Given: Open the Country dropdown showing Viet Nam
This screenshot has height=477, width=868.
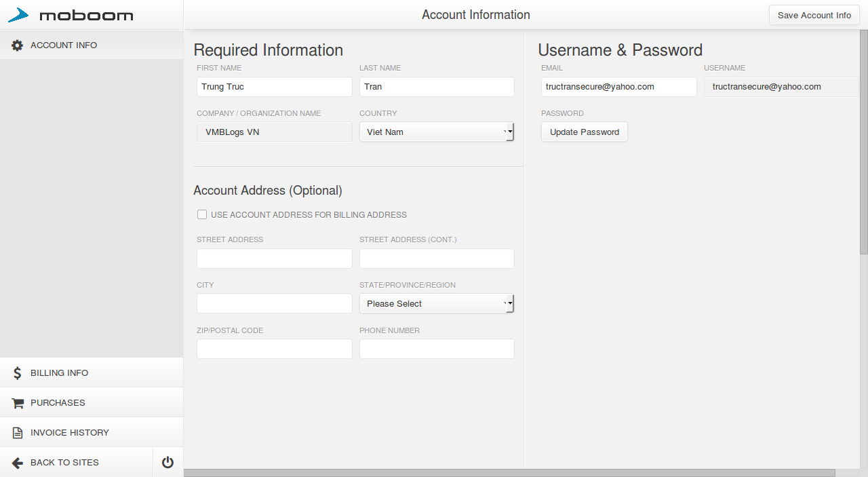Looking at the screenshot, I should pos(437,132).
